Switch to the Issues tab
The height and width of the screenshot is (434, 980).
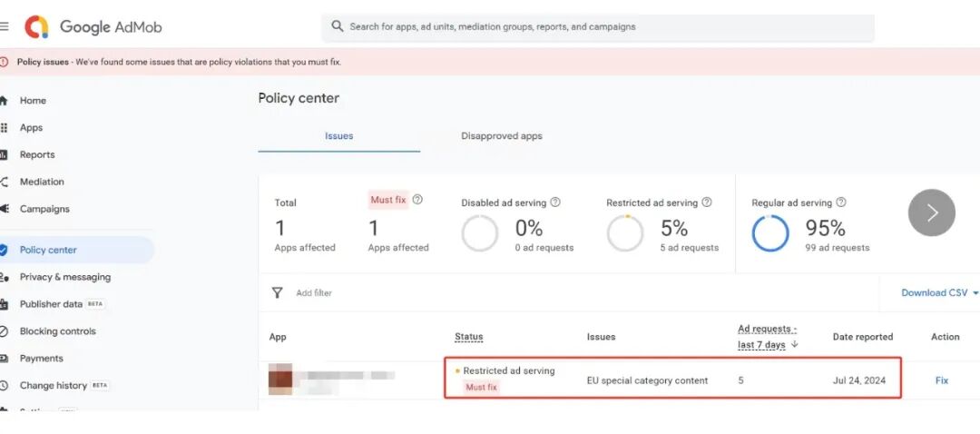click(338, 135)
